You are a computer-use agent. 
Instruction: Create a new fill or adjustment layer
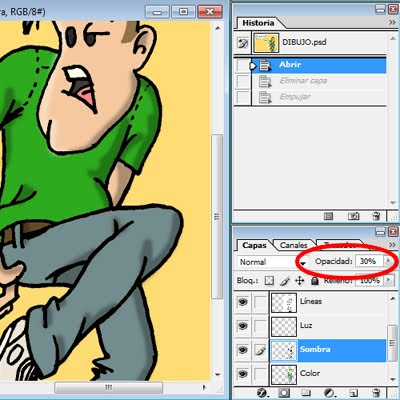(329, 393)
